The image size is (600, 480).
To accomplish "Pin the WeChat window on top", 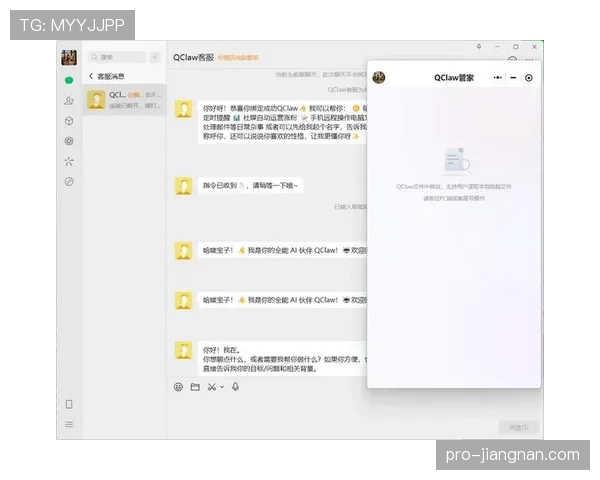I will tap(479, 46).
